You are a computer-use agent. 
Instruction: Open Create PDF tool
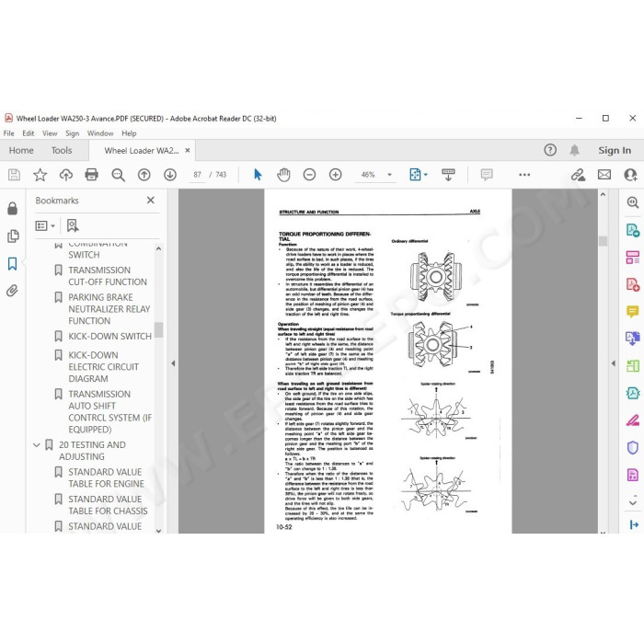coord(633,284)
